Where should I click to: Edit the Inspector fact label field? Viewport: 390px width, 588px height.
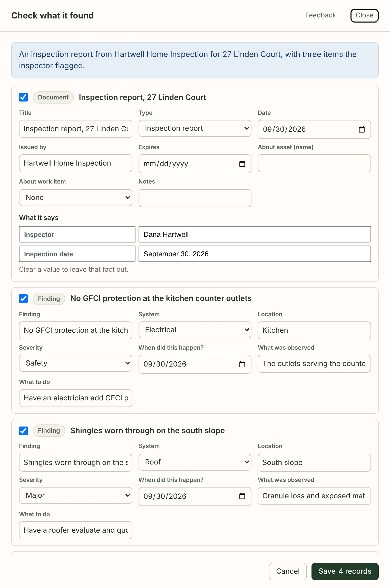[x=77, y=234]
